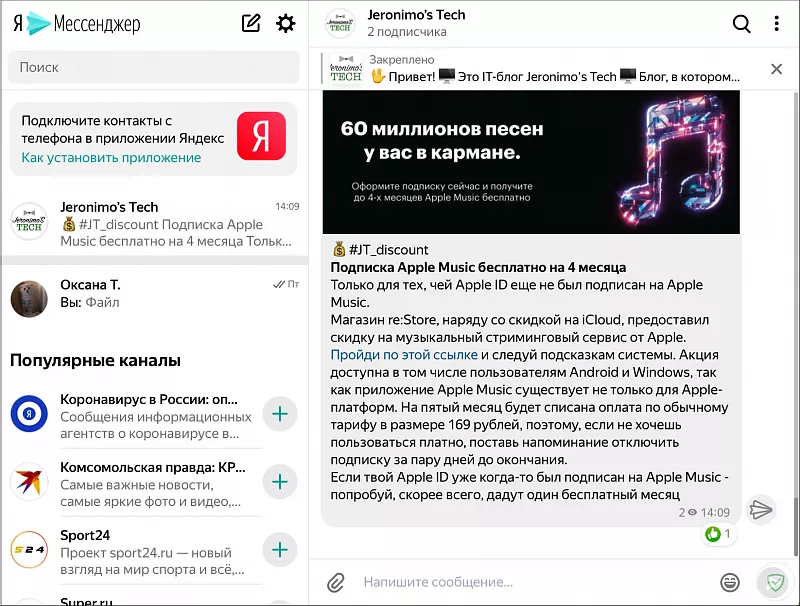Image resolution: width=800 pixels, height=606 pixels.
Task: Click the Yandex Messenger logo
Action: click(x=77, y=23)
